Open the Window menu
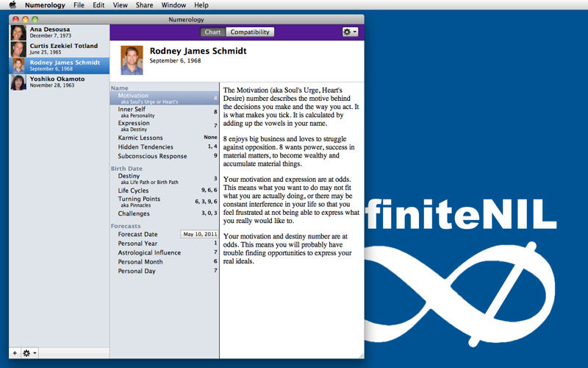The height and width of the screenshot is (368, 588). 173,5
